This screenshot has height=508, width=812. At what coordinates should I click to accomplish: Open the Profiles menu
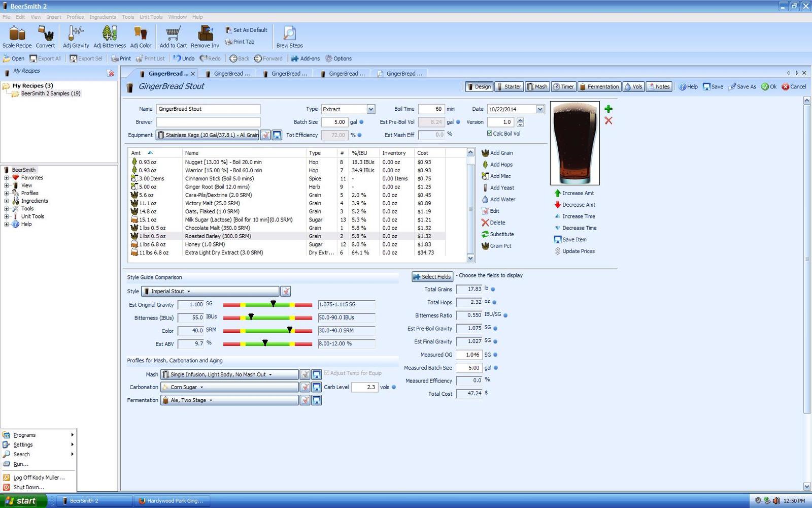coord(75,17)
